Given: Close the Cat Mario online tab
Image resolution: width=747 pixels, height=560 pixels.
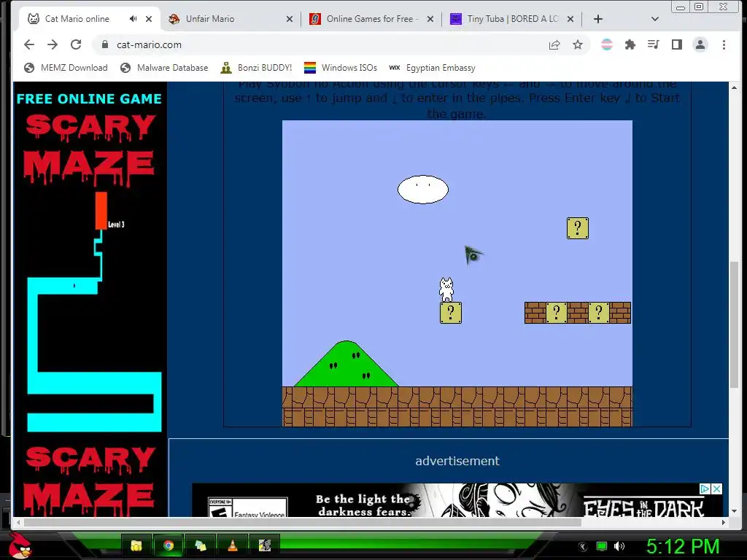Looking at the screenshot, I should tap(149, 19).
